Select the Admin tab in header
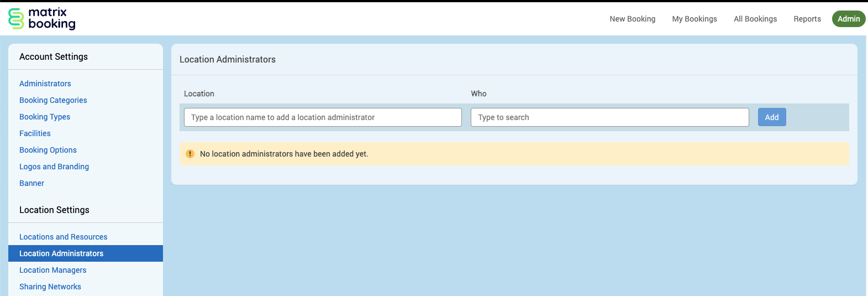 coord(848,19)
